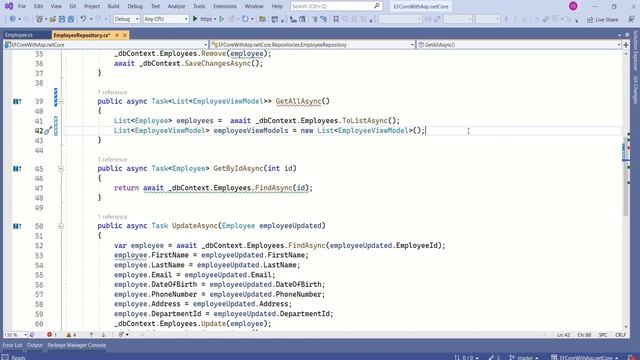The width and height of the screenshot is (640, 360).
Task: Open the Package Manager Console tab
Action: coord(76,345)
